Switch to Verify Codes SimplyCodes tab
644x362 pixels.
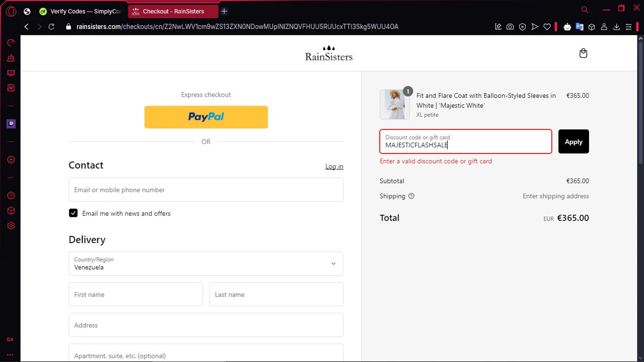(x=81, y=12)
